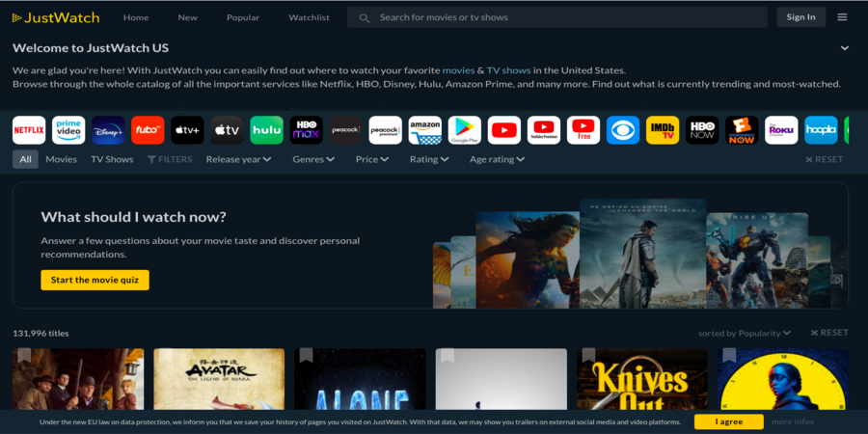Select the plain YouTube provider icon
868x434 pixels.
pyautogui.click(x=504, y=130)
